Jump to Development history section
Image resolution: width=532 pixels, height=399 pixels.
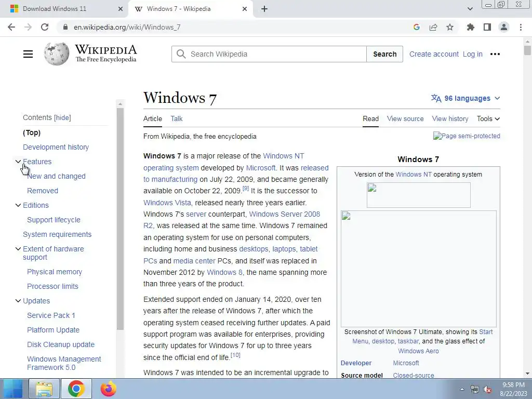[56, 147]
